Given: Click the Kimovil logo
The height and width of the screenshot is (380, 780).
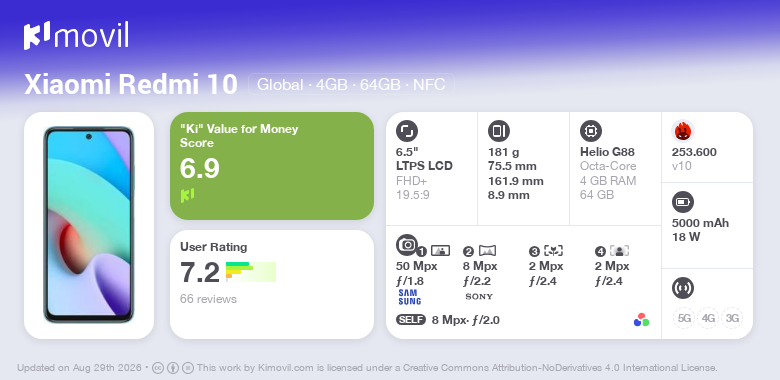Looking at the screenshot, I should pos(76,36).
